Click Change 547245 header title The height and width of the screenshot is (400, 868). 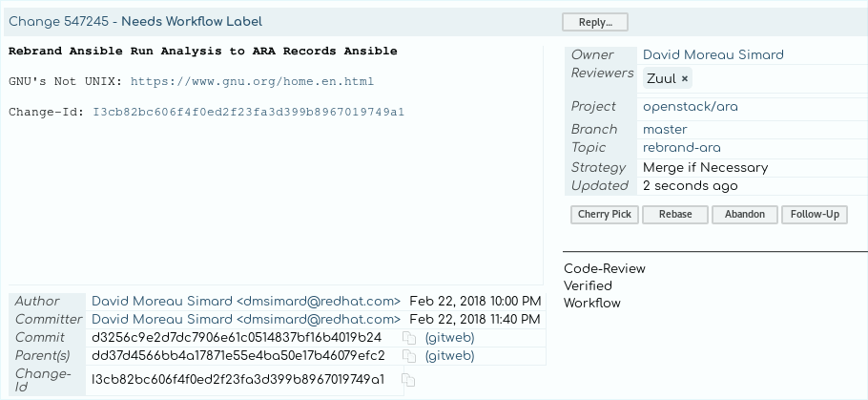[x=135, y=22]
